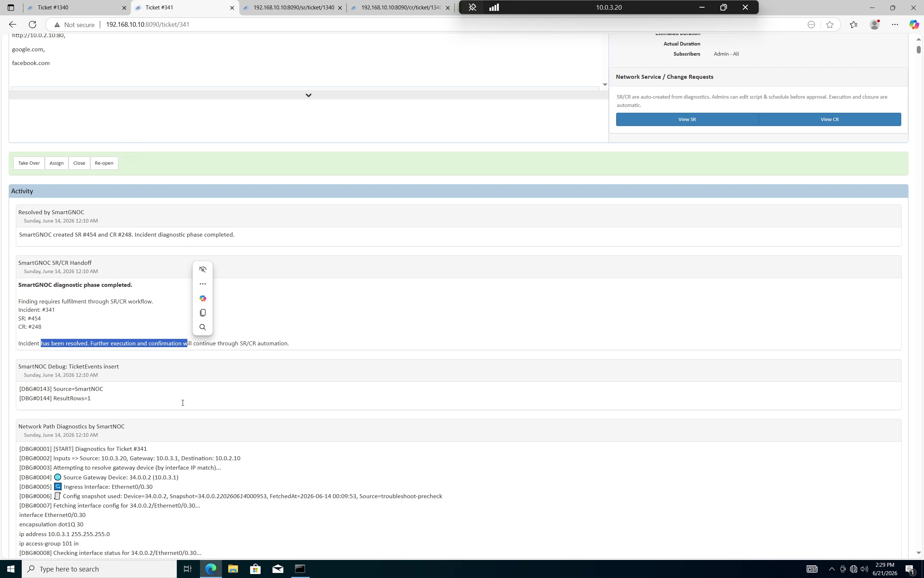Screen dimensions: 924x578
Task: Go back with browser back arrow
Action: [x=13, y=25]
